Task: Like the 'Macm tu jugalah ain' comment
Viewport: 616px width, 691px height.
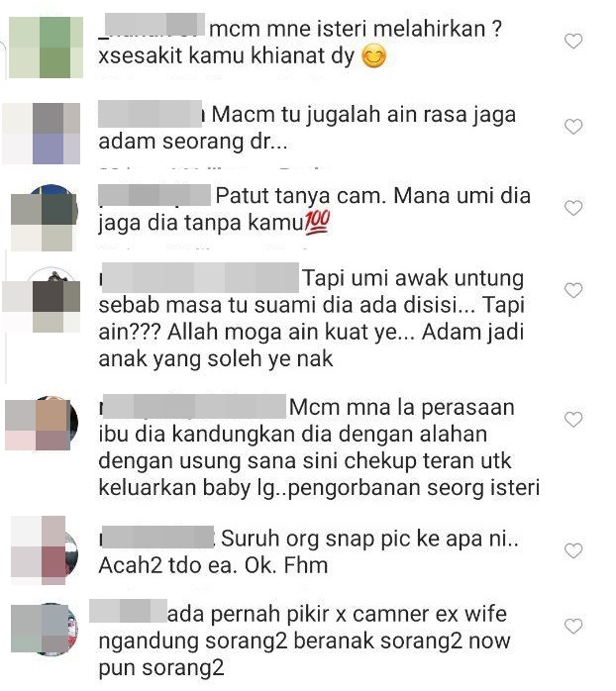Action: click(x=573, y=127)
